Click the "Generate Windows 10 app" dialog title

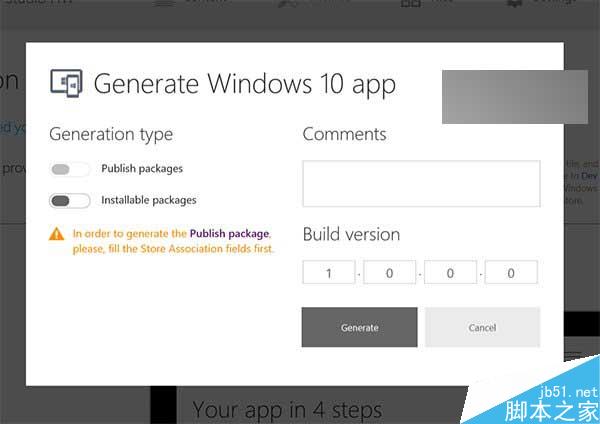(x=244, y=83)
